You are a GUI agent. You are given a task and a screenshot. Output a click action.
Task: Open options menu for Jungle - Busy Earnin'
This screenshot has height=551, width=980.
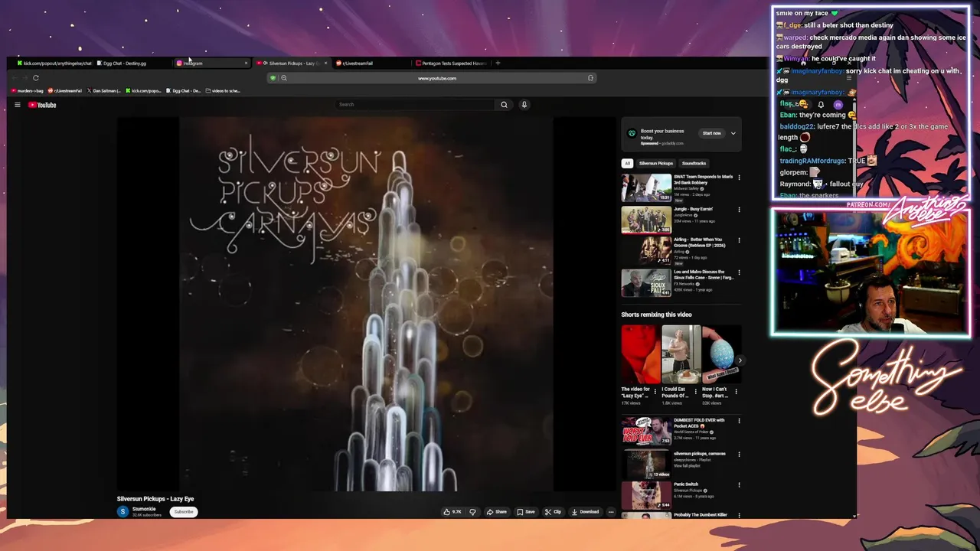coord(739,210)
